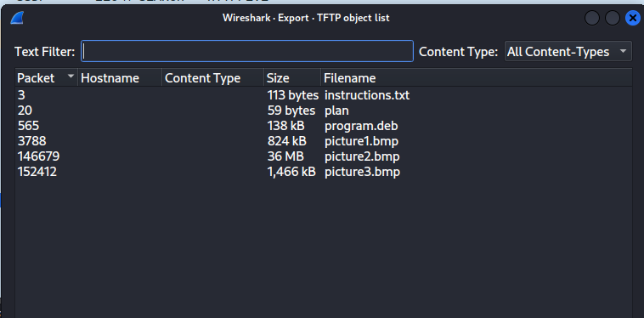Minimize the Export dialog window
Screen dimensions: 644x318
[x=592, y=18]
